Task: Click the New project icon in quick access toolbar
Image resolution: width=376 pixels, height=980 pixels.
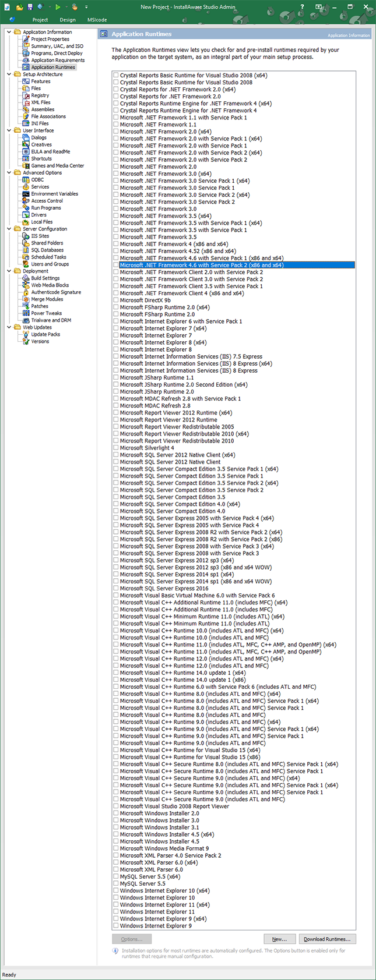Action: click(x=7, y=7)
